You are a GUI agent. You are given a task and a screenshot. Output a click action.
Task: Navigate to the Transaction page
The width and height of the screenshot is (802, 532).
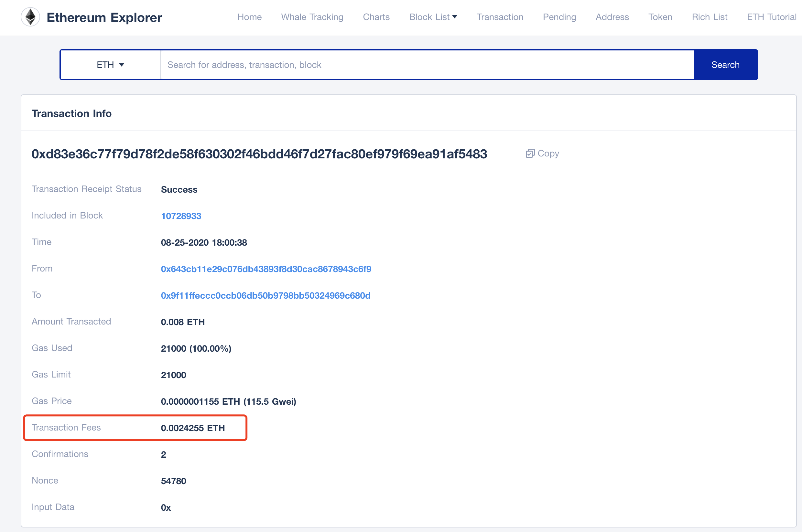[x=500, y=17]
